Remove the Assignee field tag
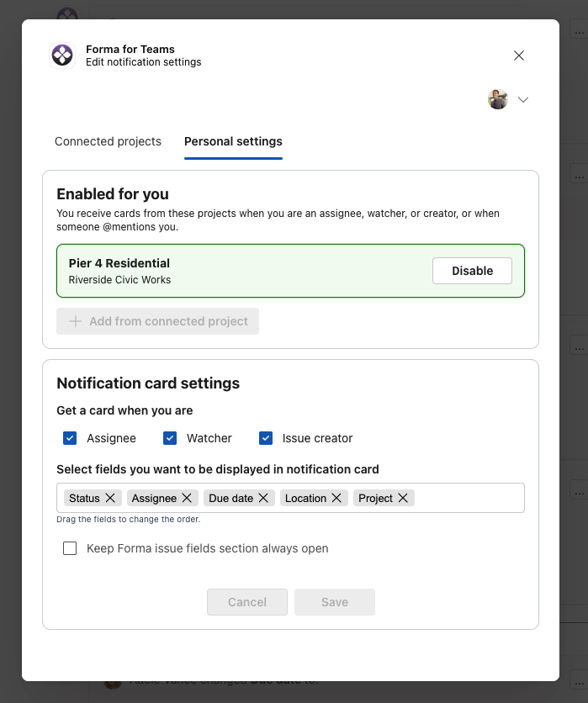 [x=187, y=498]
